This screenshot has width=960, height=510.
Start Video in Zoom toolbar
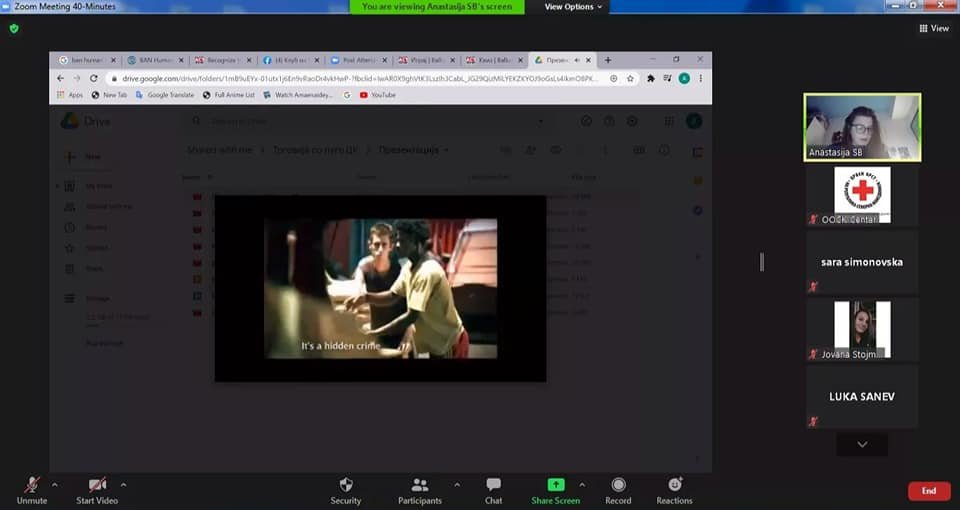[x=97, y=491]
